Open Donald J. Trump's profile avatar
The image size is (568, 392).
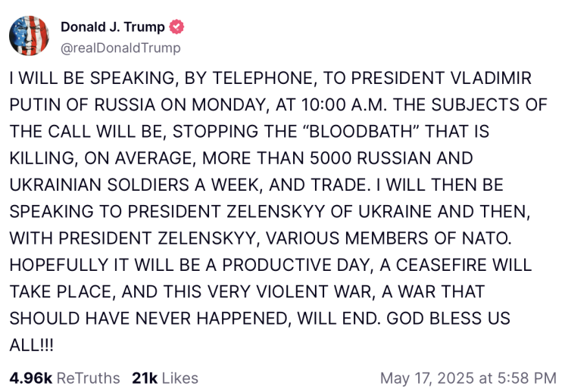coord(29,37)
